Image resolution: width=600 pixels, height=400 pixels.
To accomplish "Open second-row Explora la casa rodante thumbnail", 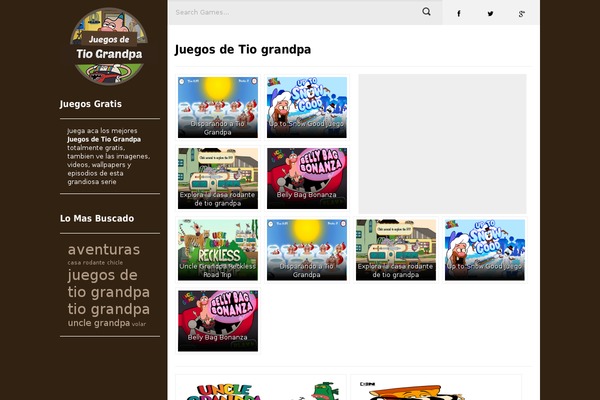I will click(218, 178).
